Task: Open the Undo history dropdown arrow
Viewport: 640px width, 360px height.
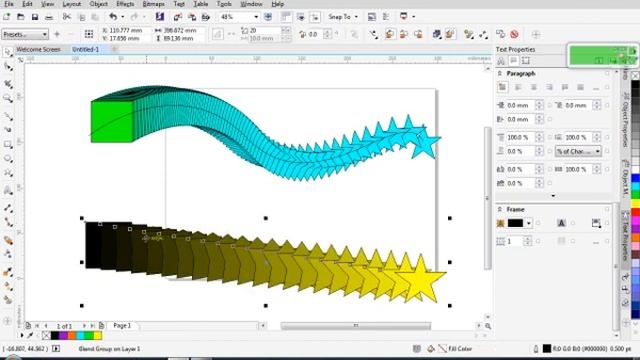Action: tap(122, 17)
